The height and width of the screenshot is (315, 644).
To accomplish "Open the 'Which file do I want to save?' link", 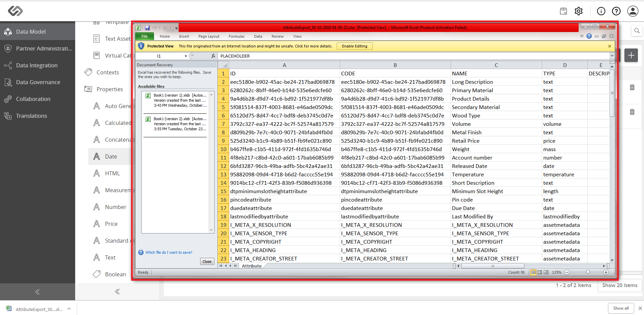I will (x=169, y=252).
